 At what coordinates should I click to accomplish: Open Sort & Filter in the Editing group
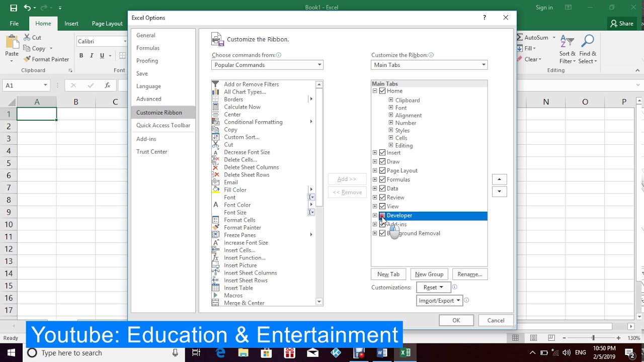point(568,49)
